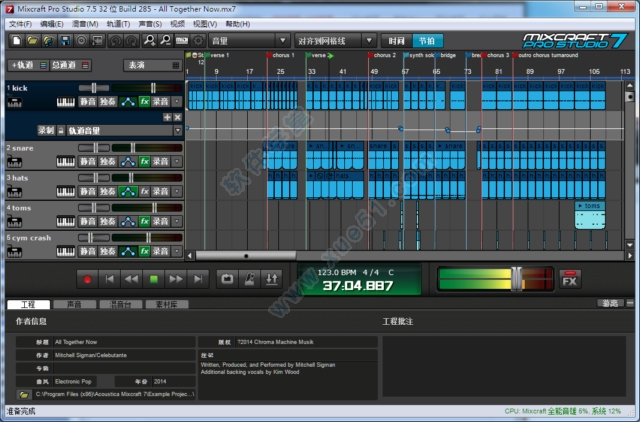Create a new project with the blank page icon
The width and height of the screenshot is (640, 422).
(x=17, y=40)
